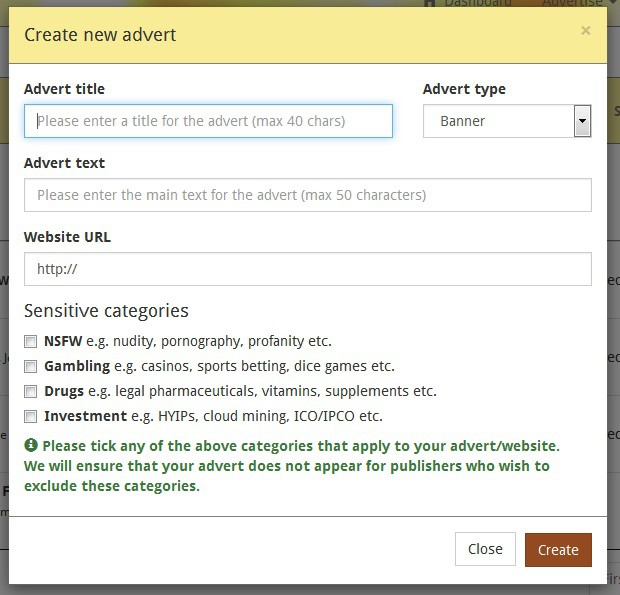Toggle the Investment category checkbox

point(30,416)
